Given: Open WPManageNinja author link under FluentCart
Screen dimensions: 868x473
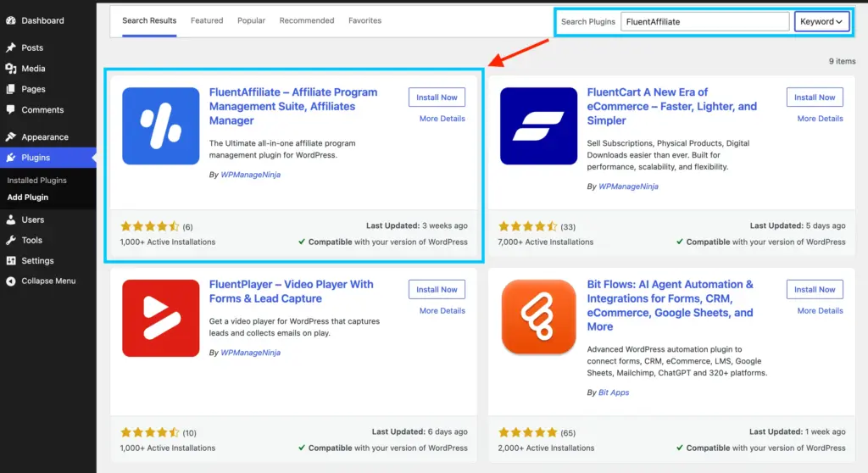Looking at the screenshot, I should [628, 186].
